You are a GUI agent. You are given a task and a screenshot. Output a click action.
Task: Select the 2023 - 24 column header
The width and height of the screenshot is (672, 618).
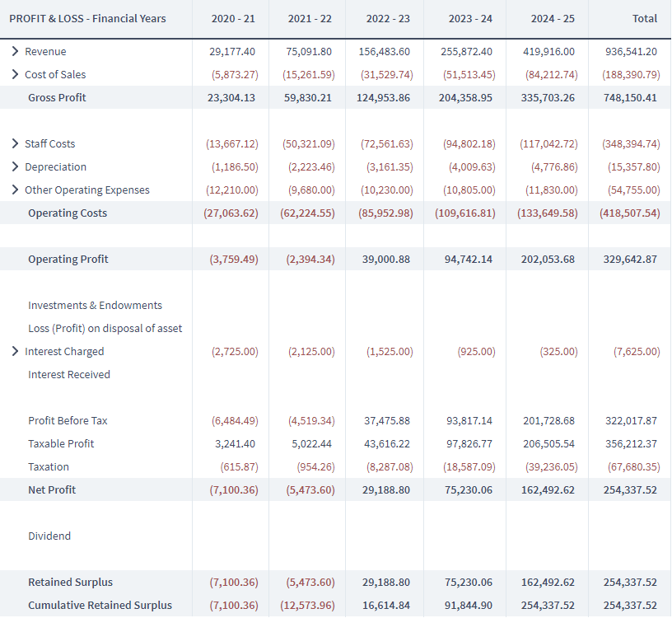tap(471, 18)
